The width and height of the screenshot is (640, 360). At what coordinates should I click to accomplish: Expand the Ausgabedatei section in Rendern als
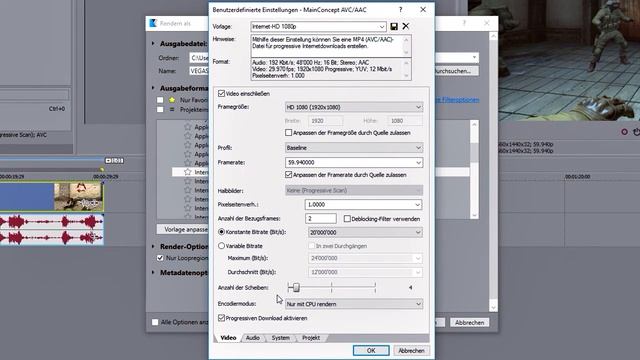click(153, 43)
